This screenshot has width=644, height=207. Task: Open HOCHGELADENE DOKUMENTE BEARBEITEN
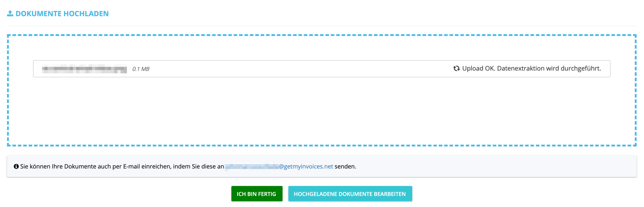350,194
